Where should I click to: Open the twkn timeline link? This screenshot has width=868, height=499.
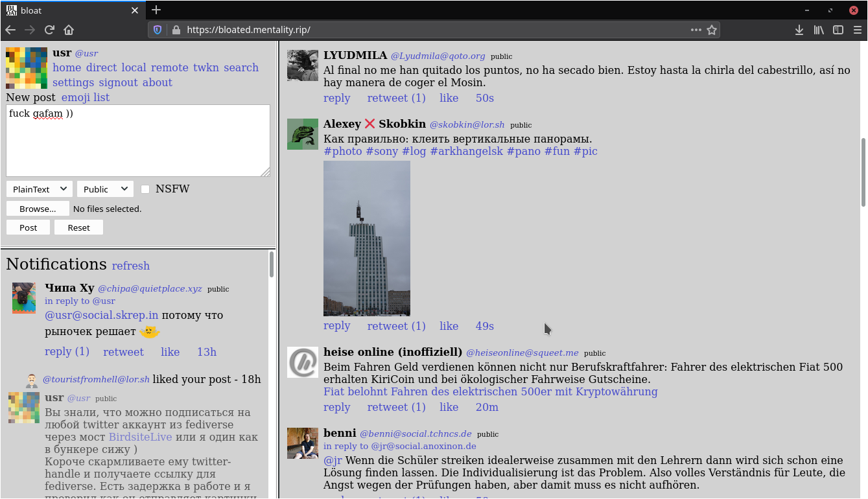click(206, 67)
